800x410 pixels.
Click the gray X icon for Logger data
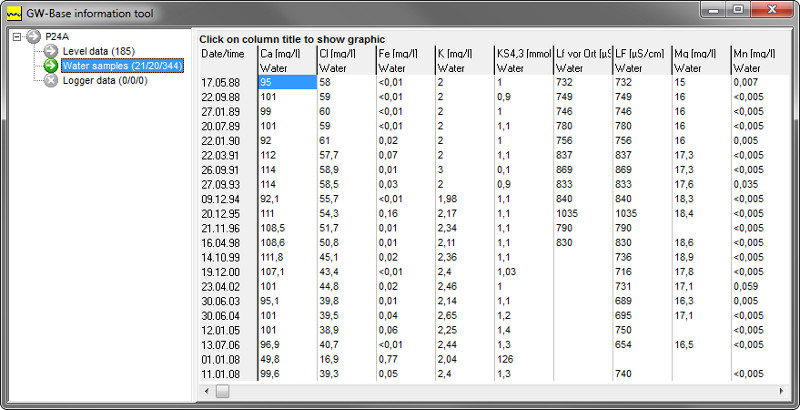click(51, 80)
